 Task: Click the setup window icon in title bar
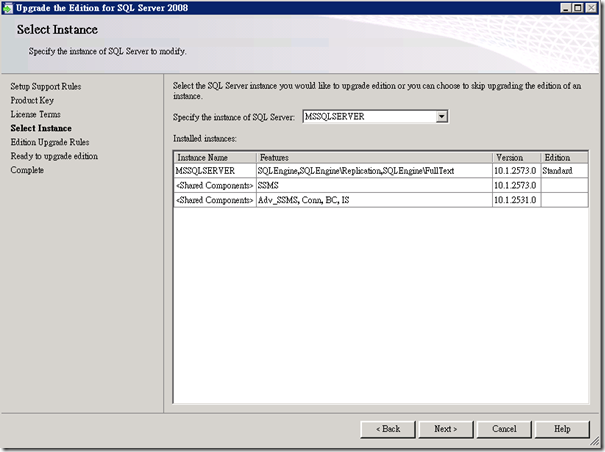[x=9, y=8]
